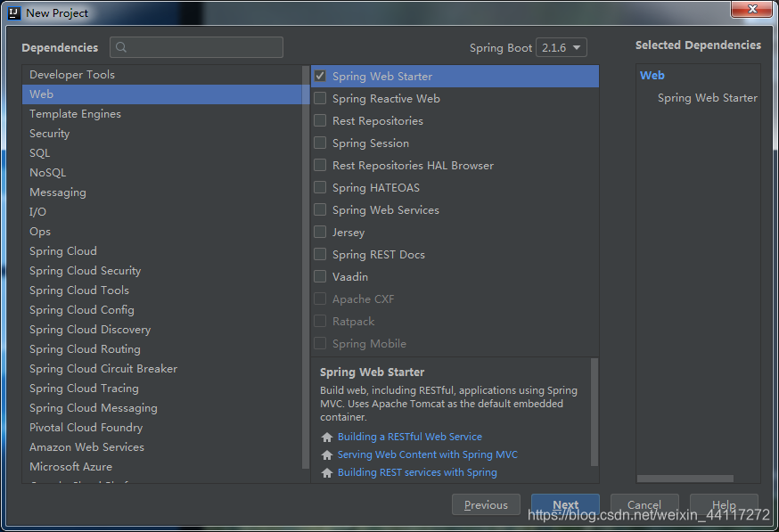The image size is (779, 532).
Task: Click the search magnifier icon in Dependencies
Action: pyautogui.click(x=120, y=47)
